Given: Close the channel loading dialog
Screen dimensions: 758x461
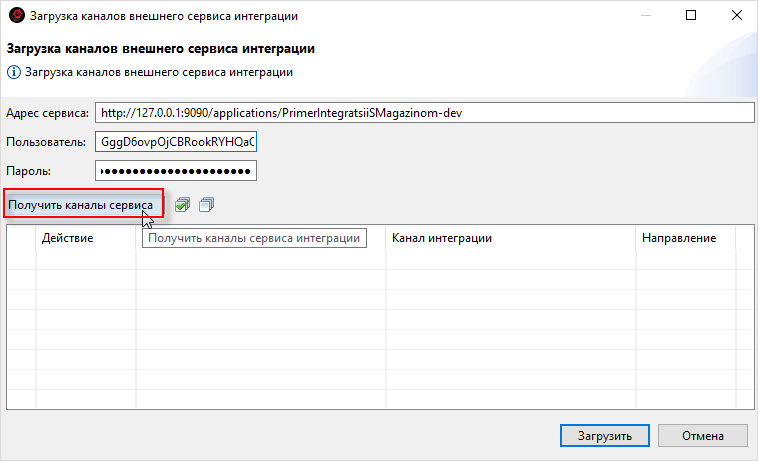Looking at the screenshot, I should (735, 17).
